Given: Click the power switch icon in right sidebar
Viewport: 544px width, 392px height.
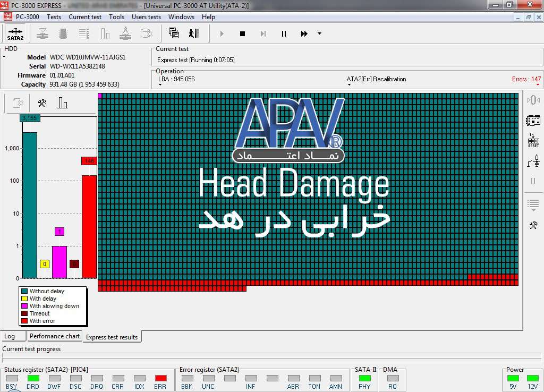Looking at the screenshot, I should [x=533, y=161].
